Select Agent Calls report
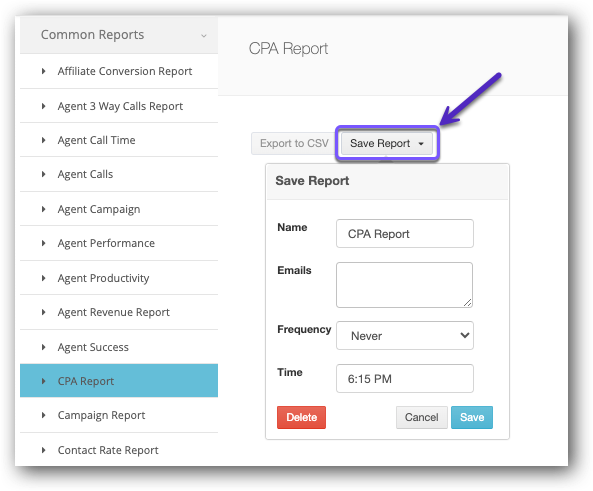 click(x=85, y=174)
